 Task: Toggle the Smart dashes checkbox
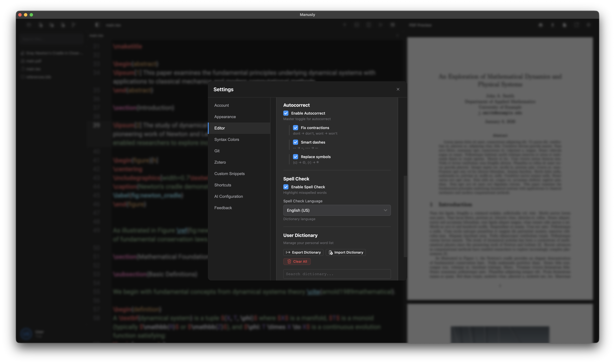(296, 142)
